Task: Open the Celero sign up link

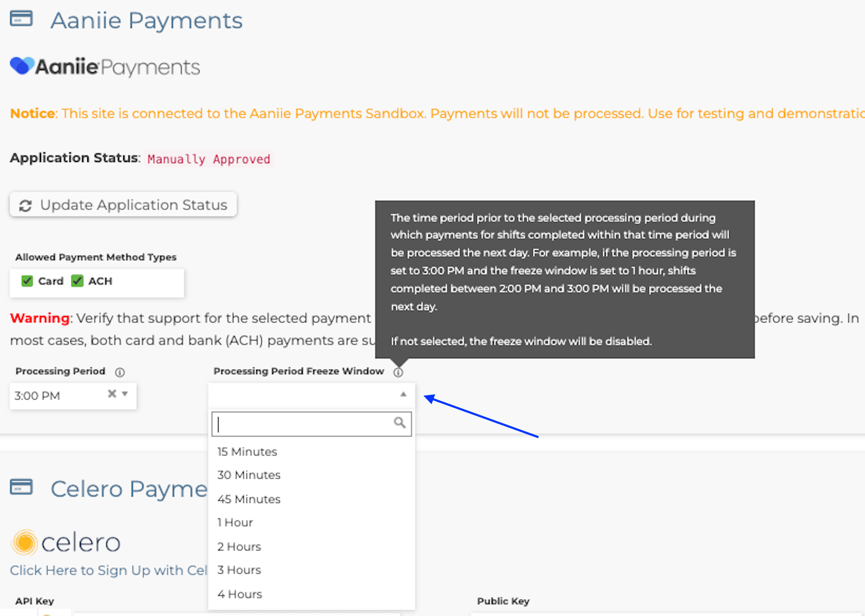Action: 108,570
